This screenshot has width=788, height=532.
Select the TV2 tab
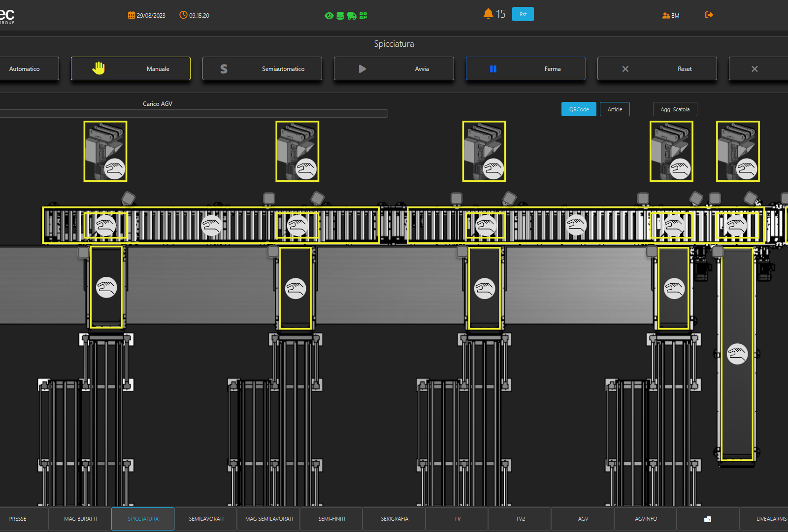(520, 519)
